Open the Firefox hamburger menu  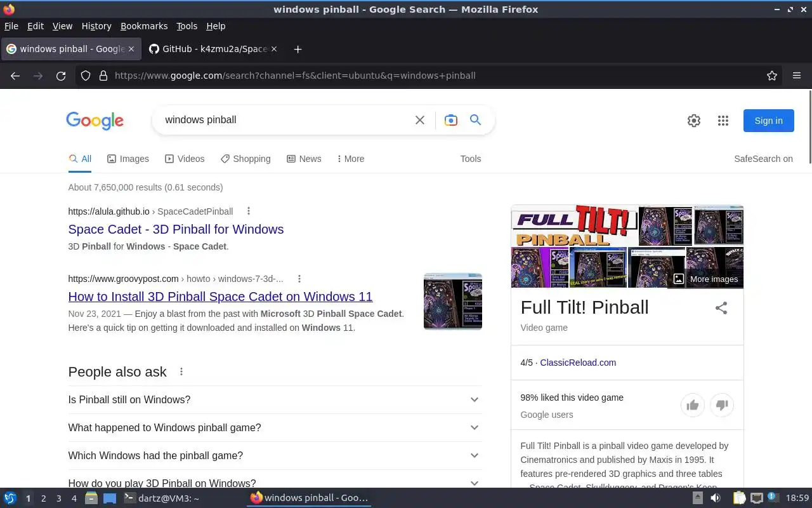pos(797,76)
